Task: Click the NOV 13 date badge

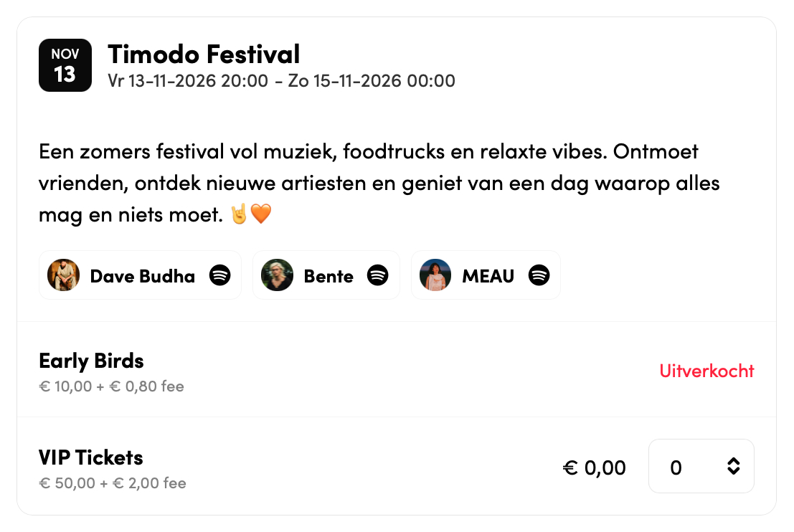Action: 65,65
